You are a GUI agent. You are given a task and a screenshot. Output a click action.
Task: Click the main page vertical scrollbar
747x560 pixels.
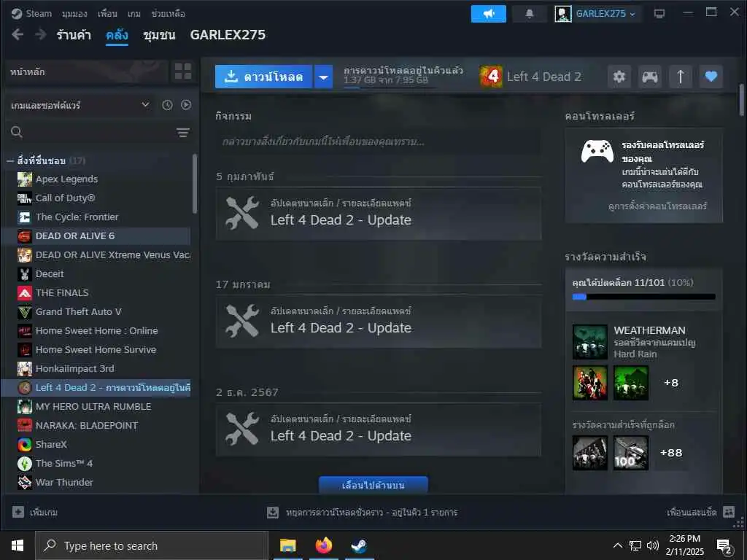pyautogui.click(x=741, y=100)
